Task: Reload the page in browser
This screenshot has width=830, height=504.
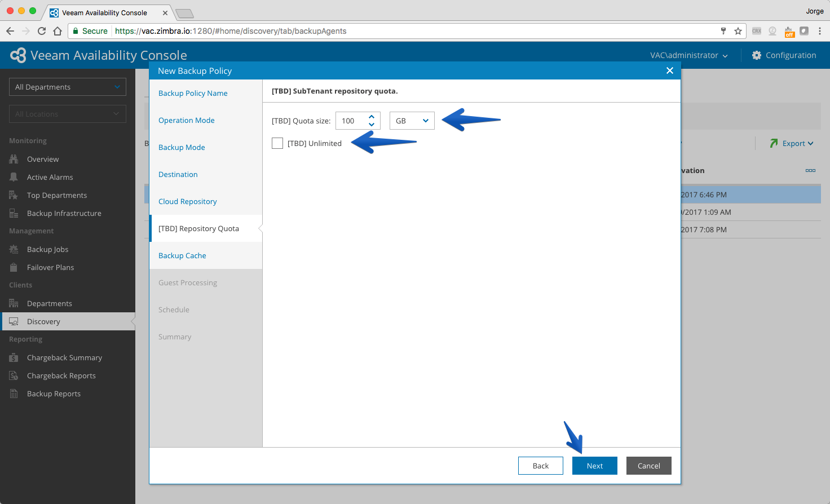Action: click(x=42, y=31)
